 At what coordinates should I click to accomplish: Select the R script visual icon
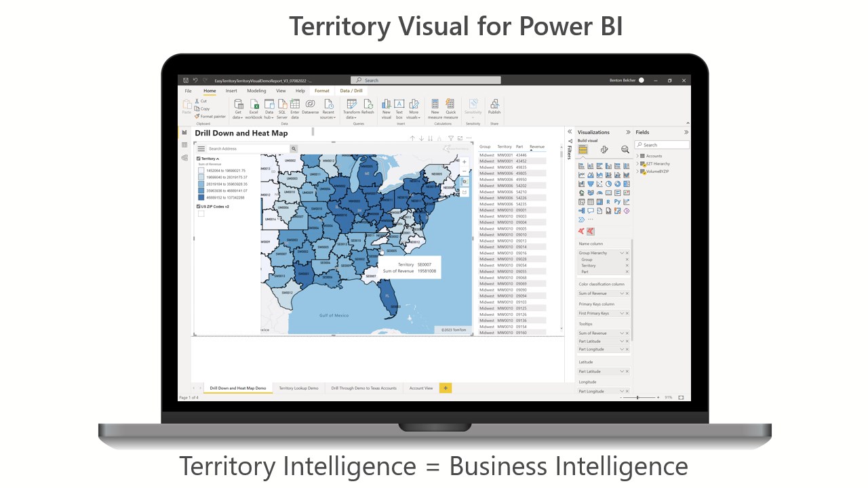pos(608,201)
